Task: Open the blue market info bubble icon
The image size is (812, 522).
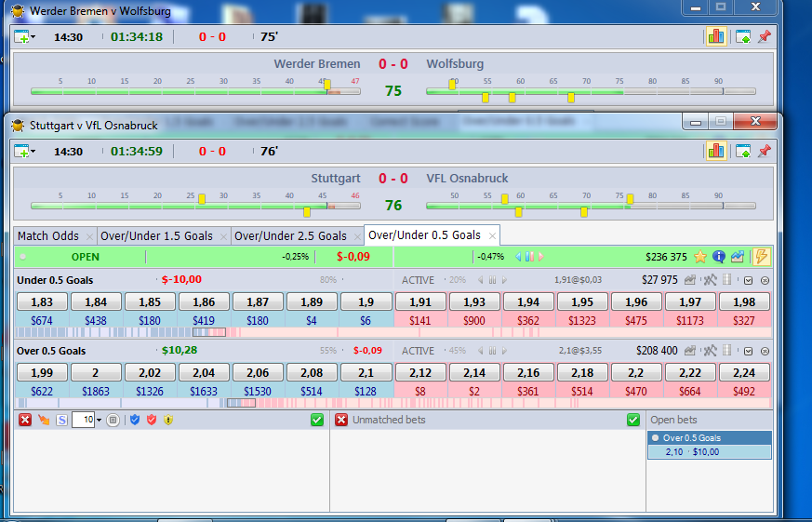Action: (x=719, y=257)
